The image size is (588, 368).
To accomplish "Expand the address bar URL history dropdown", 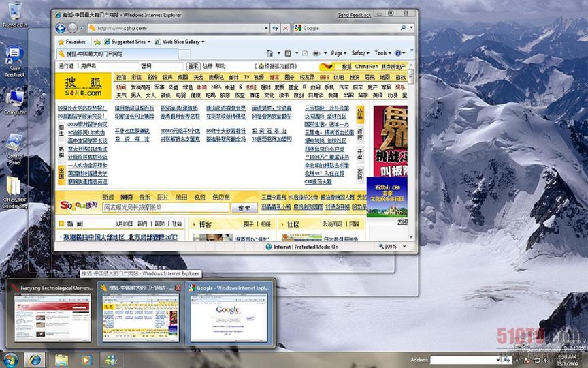I will pos(266,28).
